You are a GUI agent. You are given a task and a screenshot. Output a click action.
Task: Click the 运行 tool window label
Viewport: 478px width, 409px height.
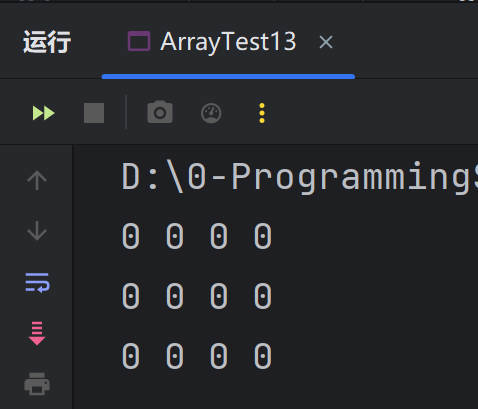[47, 42]
